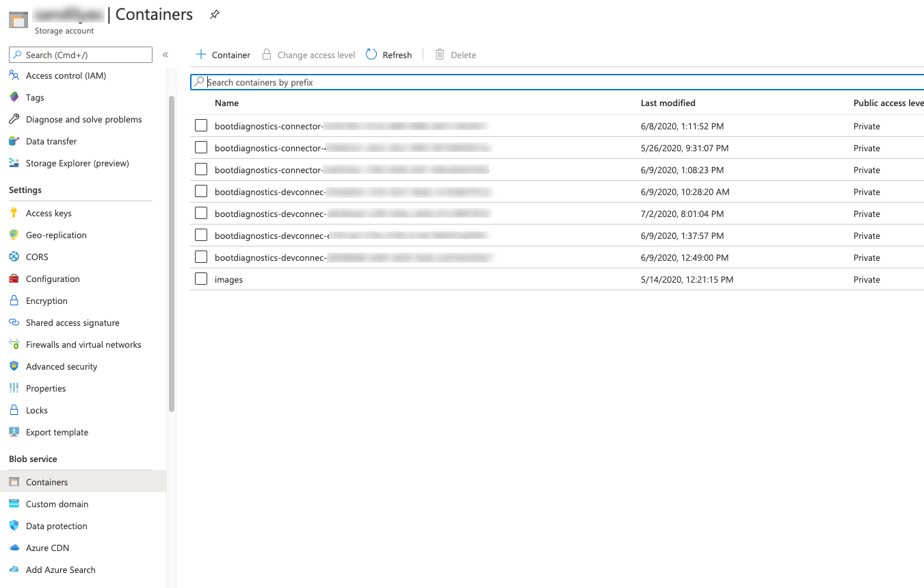Open Diagnose and solve problems wrench icon
The height and width of the screenshot is (588, 924).
14,119
